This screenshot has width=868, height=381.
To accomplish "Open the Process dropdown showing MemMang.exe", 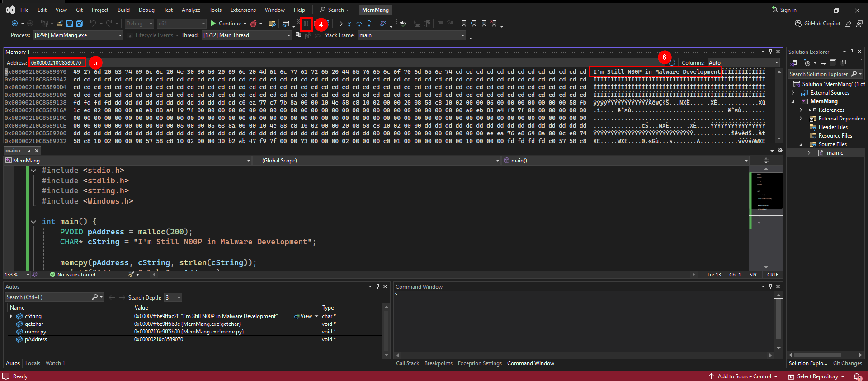I will pyautogui.click(x=78, y=35).
